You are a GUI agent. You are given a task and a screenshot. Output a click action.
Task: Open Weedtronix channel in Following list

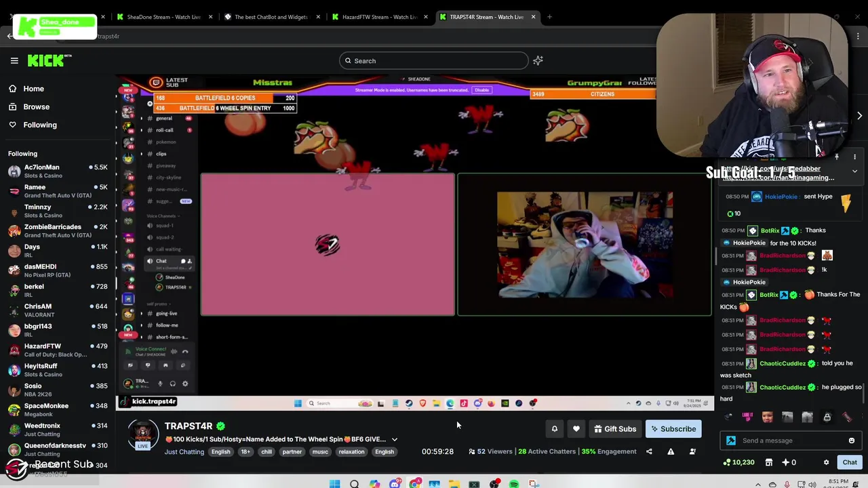(57, 430)
